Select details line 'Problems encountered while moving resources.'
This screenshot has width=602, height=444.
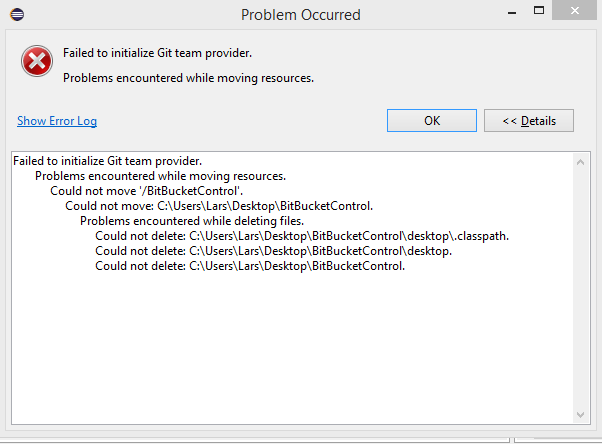point(160,176)
